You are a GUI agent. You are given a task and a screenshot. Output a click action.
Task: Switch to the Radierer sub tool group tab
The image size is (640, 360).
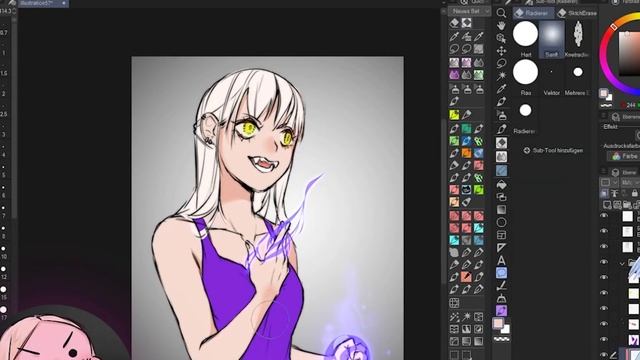point(533,13)
